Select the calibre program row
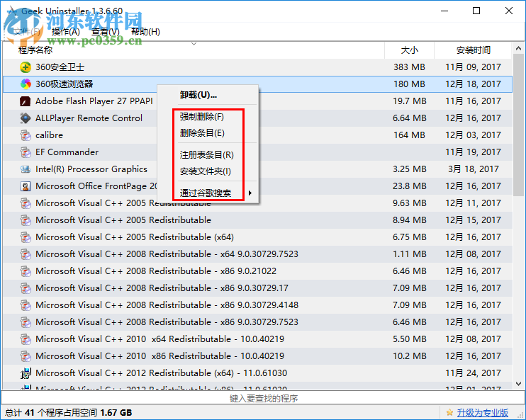 pyautogui.click(x=257, y=135)
